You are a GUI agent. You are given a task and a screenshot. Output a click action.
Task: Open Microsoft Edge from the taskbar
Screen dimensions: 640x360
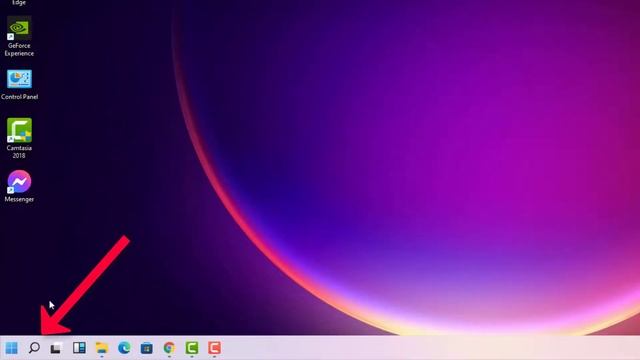click(x=124, y=348)
